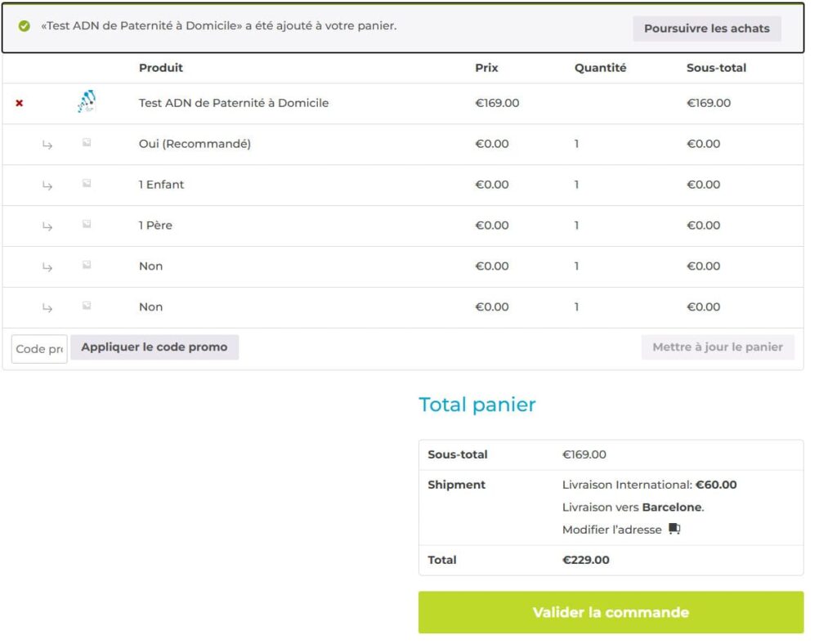Click the Total panier heading
Viewport: 837px width, 644px height.
(x=477, y=405)
